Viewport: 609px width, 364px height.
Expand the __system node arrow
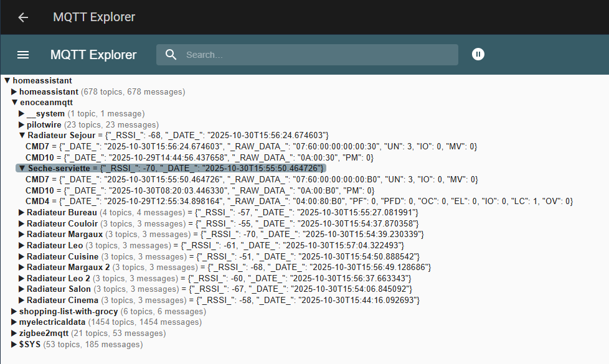[21, 114]
